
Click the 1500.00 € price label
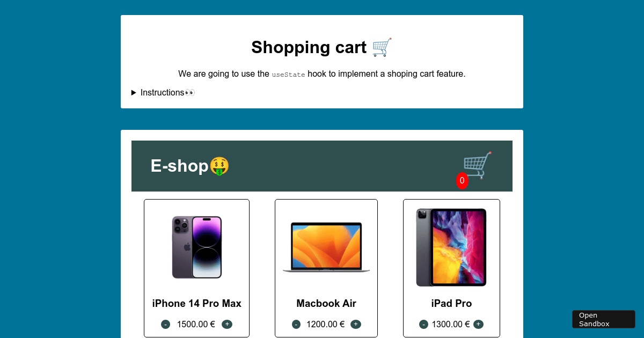coord(196,324)
